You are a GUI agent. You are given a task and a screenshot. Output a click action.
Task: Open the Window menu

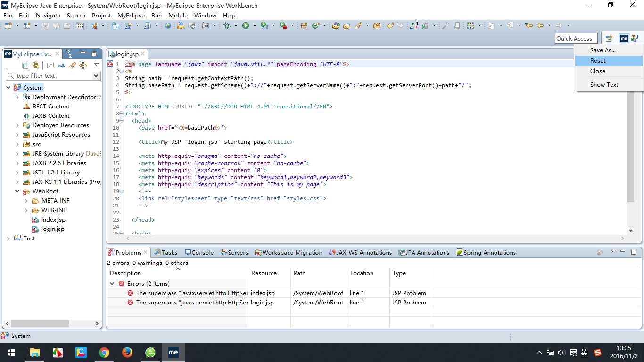(x=206, y=15)
